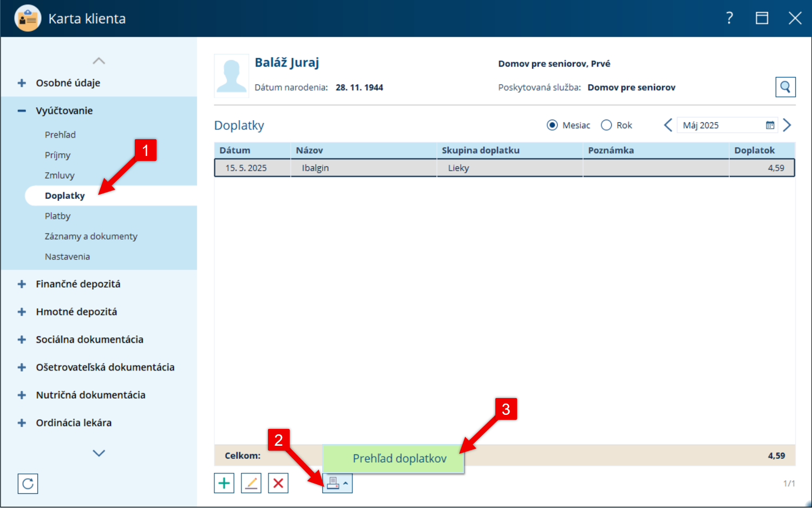
Task: Collapse the Vyúčtovanie section
Action: 22,110
